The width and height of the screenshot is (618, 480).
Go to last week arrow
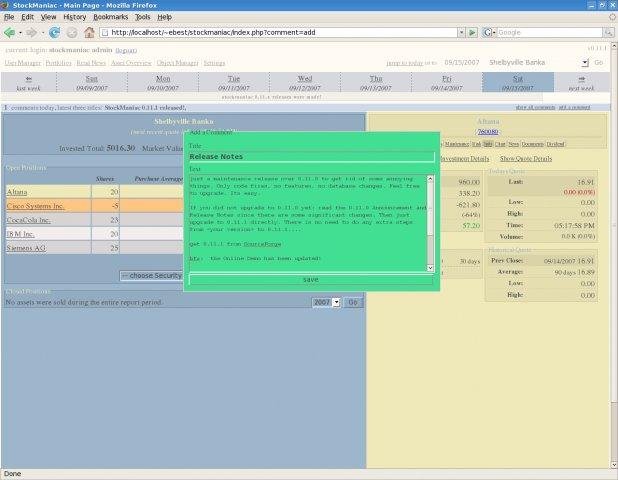pos(28,79)
